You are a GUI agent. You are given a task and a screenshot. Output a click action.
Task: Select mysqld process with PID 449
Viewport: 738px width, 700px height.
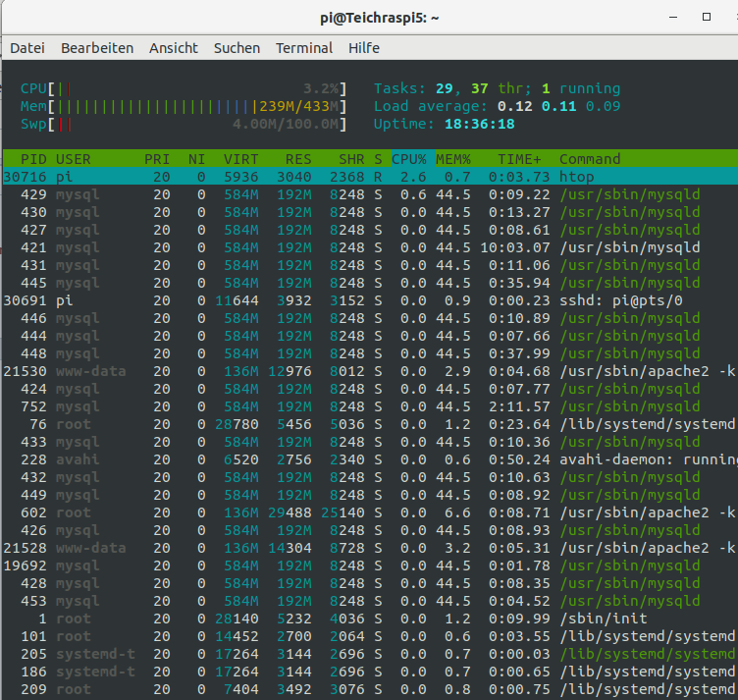pyautogui.click(x=370, y=495)
